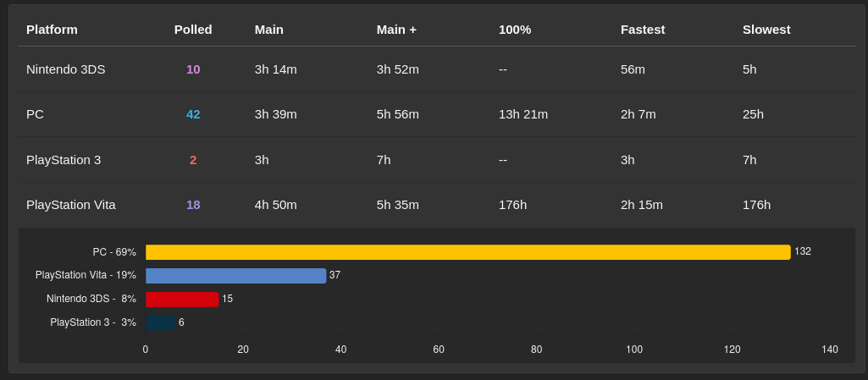Click the "PC - 69%" chart label
This screenshot has height=380, width=868.
114,252
